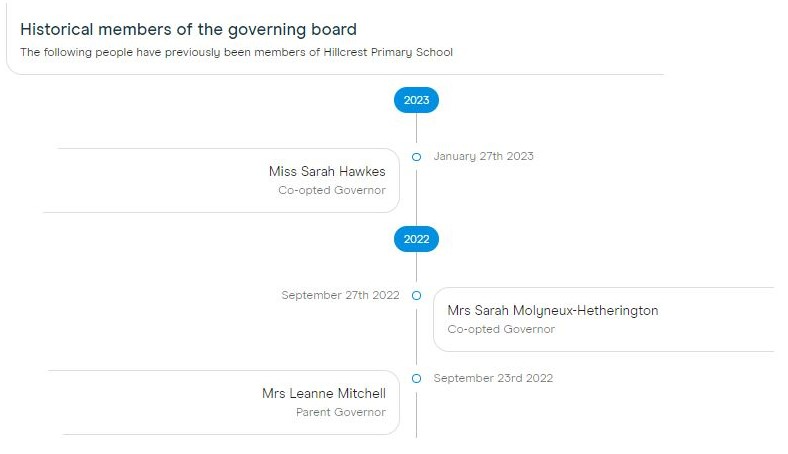Open Mrs Leanne Mitchell card
This screenshot has width=788, height=454.
(x=224, y=403)
